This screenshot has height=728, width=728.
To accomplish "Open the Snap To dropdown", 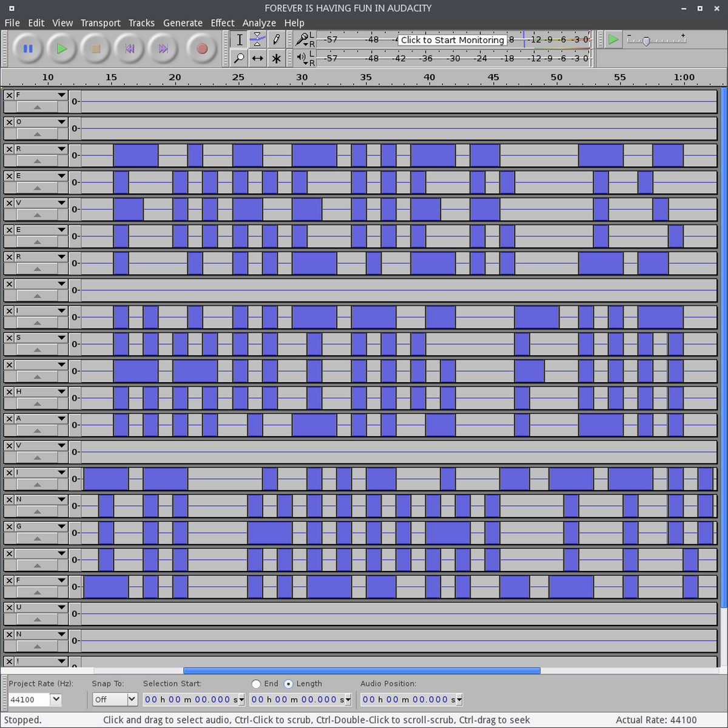I will (132, 699).
